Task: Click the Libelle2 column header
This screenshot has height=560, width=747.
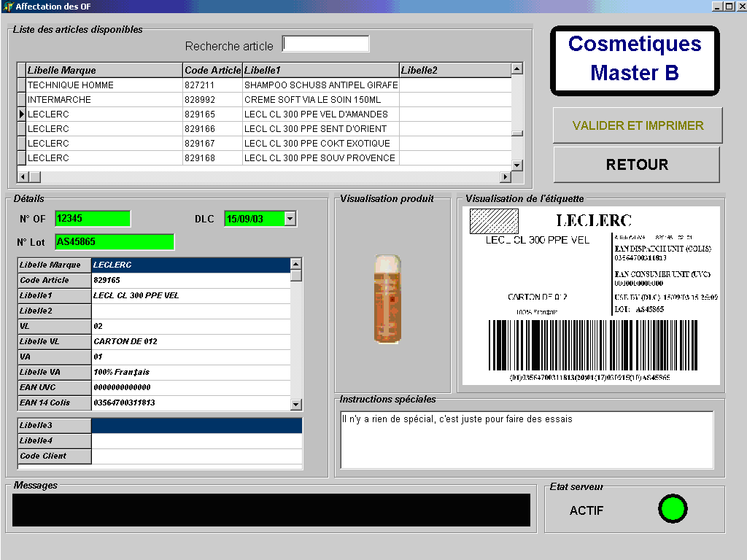Action: coord(455,70)
